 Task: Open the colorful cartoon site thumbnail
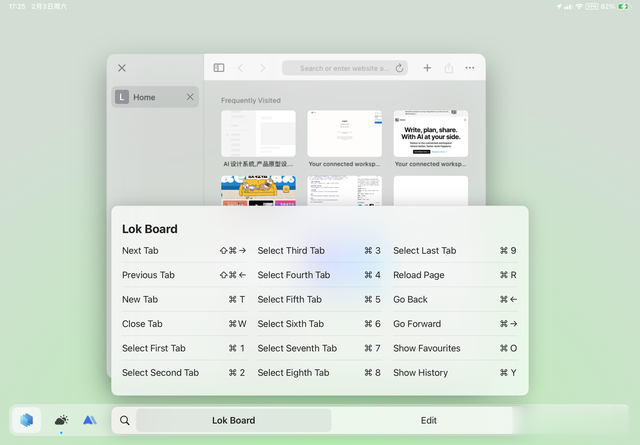(258, 191)
